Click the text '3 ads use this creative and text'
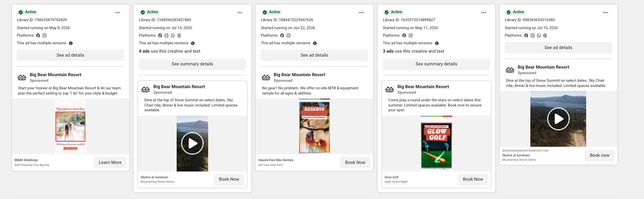 (414, 51)
